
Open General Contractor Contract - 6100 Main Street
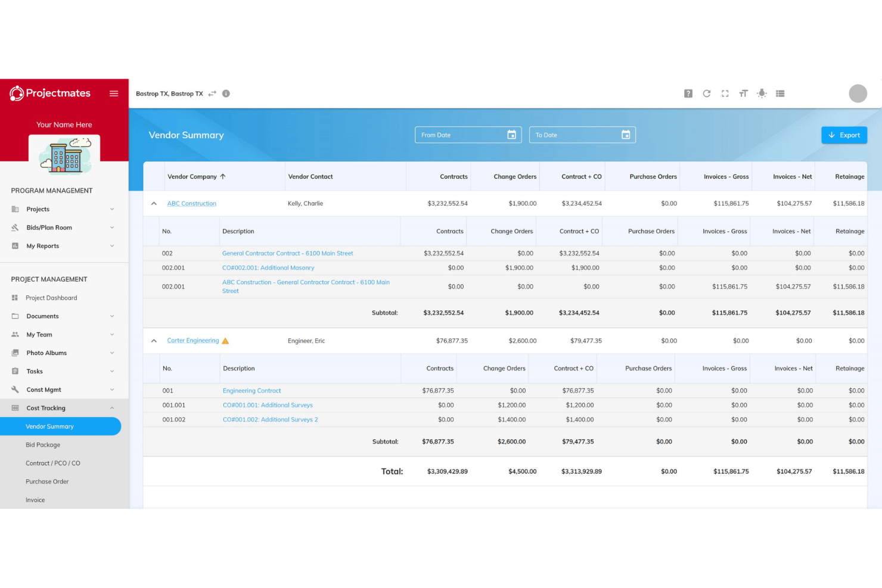click(x=288, y=253)
